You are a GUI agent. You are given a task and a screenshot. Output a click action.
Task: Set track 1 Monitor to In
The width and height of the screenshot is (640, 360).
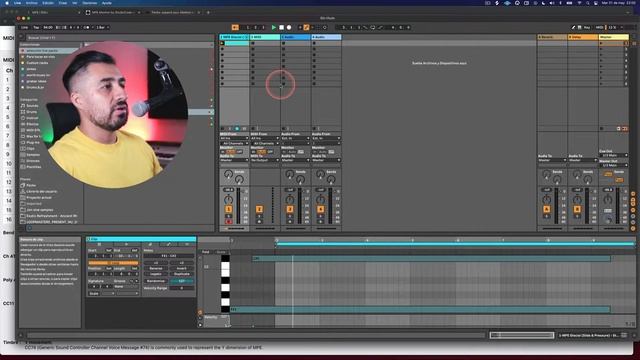pos(223,152)
